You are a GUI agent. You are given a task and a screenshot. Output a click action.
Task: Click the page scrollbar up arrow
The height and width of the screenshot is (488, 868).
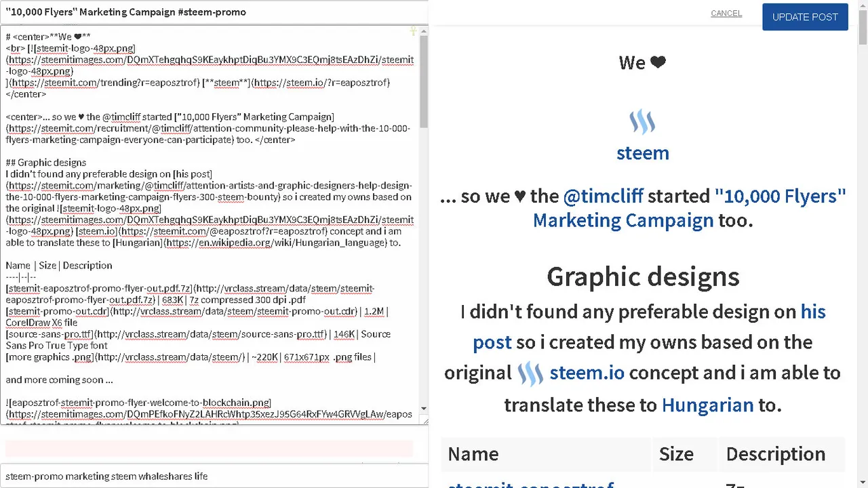(863, 5)
